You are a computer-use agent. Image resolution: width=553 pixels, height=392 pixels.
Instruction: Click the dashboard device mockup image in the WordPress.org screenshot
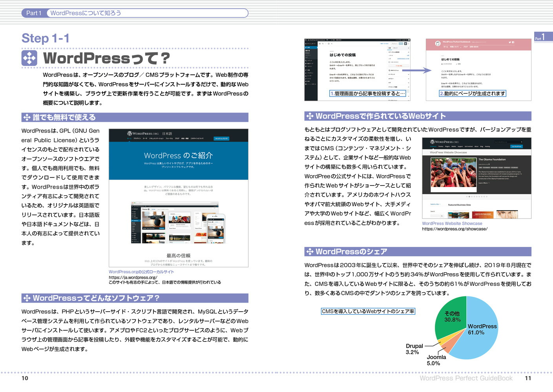pyautogui.click(x=178, y=223)
